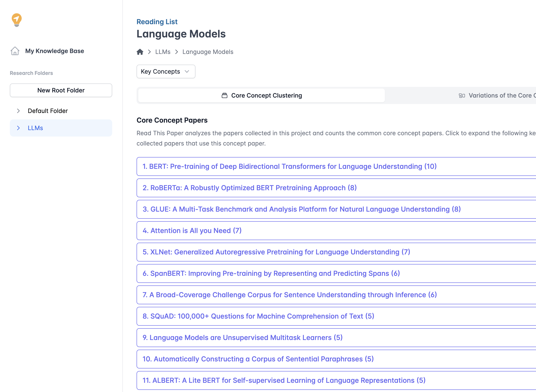This screenshot has height=392, width=536.
Task: Select Default Folder in sidebar
Action: coord(48,111)
